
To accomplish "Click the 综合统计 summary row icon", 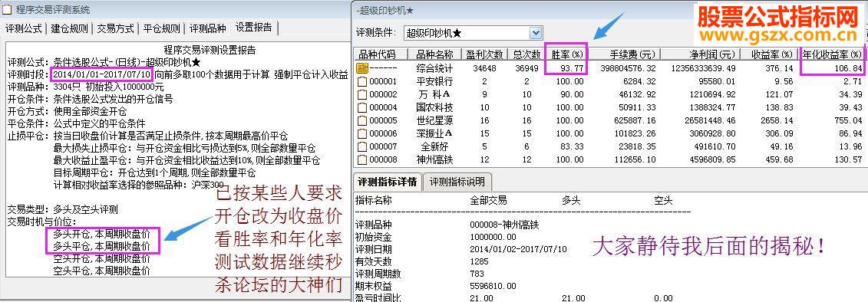I will (x=362, y=68).
